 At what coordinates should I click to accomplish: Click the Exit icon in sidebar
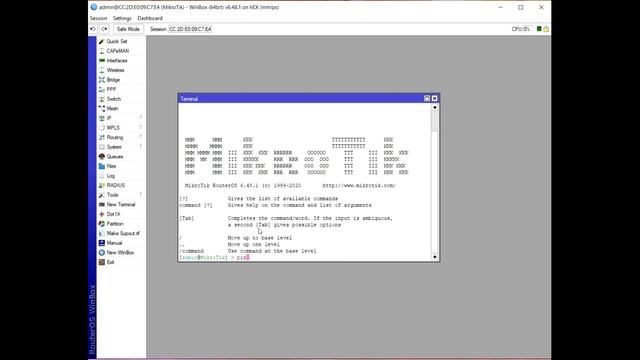pyautogui.click(x=102, y=262)
